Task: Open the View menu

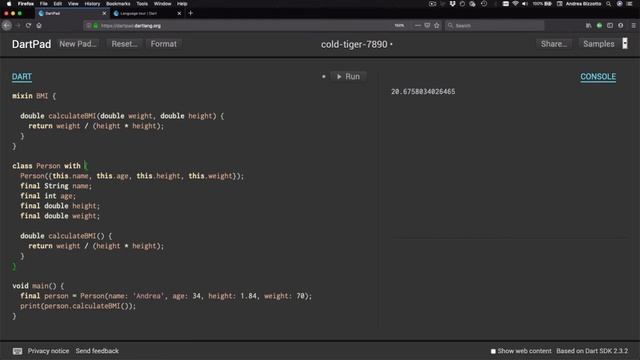Action: point(73,4)
